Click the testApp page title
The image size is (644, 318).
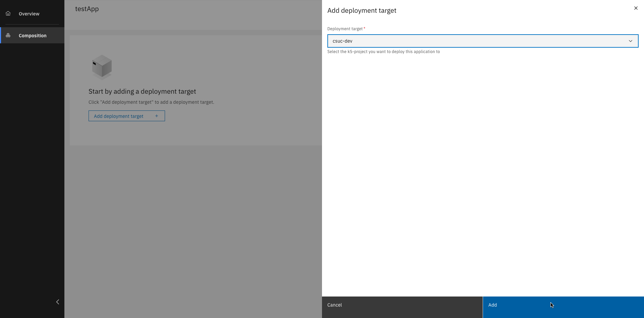[87, 9]
